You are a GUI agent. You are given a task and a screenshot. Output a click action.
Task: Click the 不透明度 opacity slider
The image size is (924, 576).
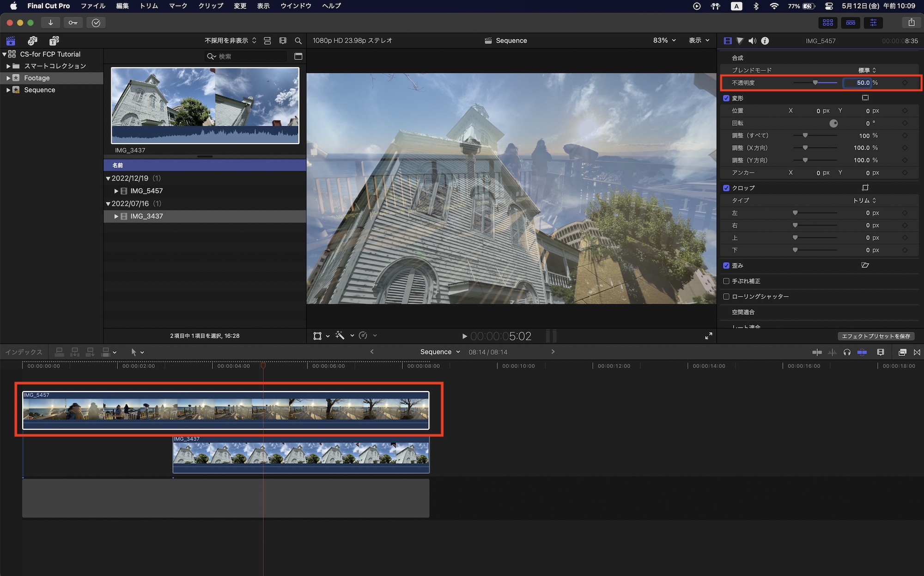point(815,83)
